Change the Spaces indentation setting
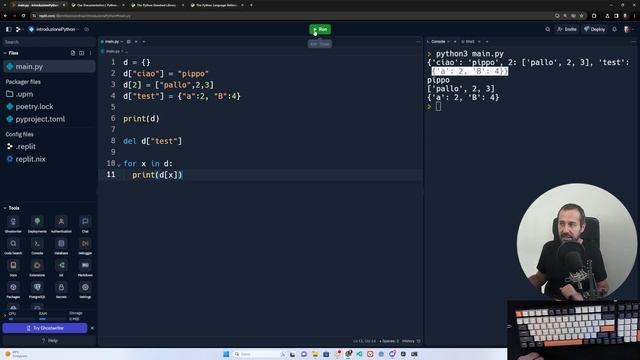This screenshot has height=360, width=640. (389, 341)
